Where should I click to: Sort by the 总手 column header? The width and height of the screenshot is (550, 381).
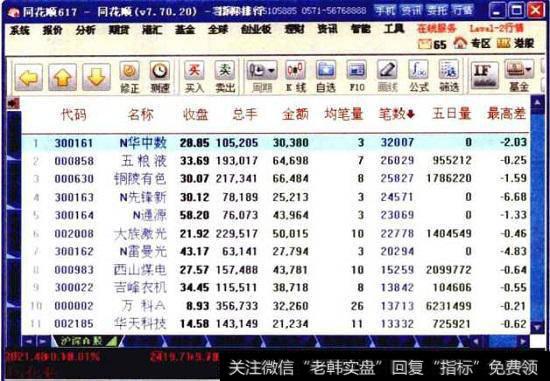(x=245, y=114)
